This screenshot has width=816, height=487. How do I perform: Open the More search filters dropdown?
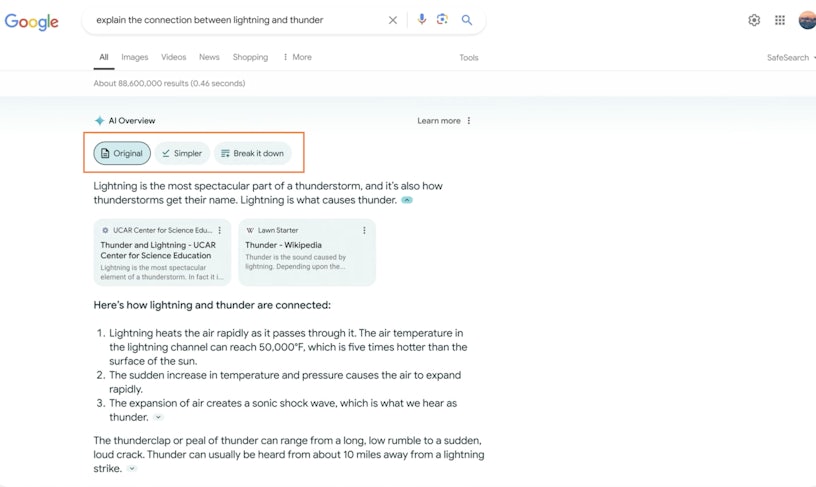click(x=297, y=57)
